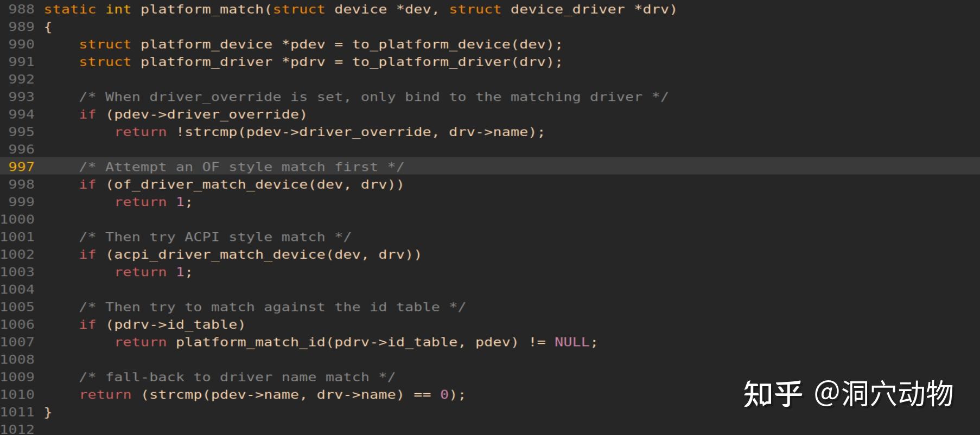980x435 pixels.
Task: Click platform_match_id call on line 1007
Action: (347, 342)
